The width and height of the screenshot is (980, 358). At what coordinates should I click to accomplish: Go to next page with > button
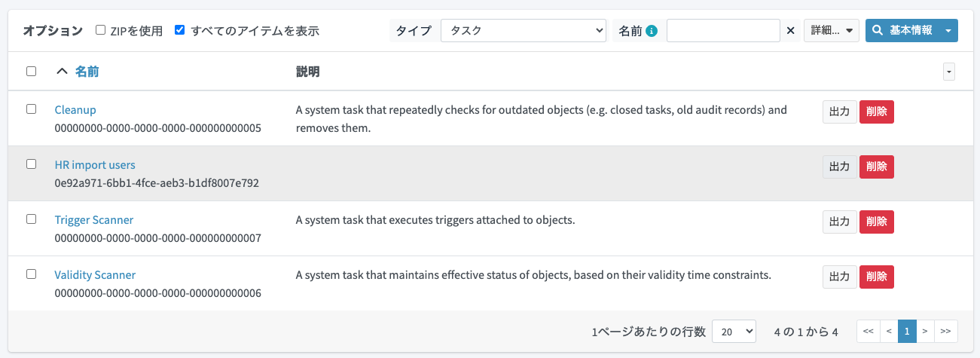pyautogui.click(x=926, y=331)
